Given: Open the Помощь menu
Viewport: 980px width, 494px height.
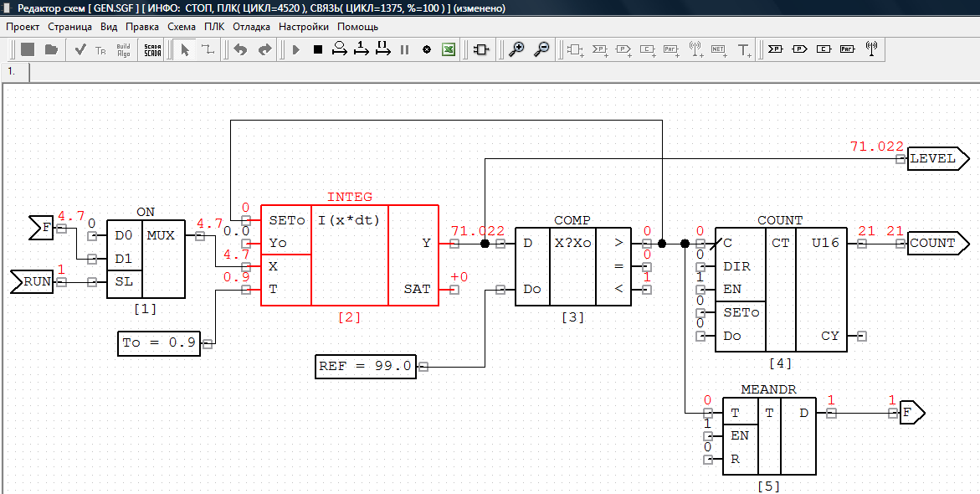Looking at the screenshot, I should [x=357, y=27].
